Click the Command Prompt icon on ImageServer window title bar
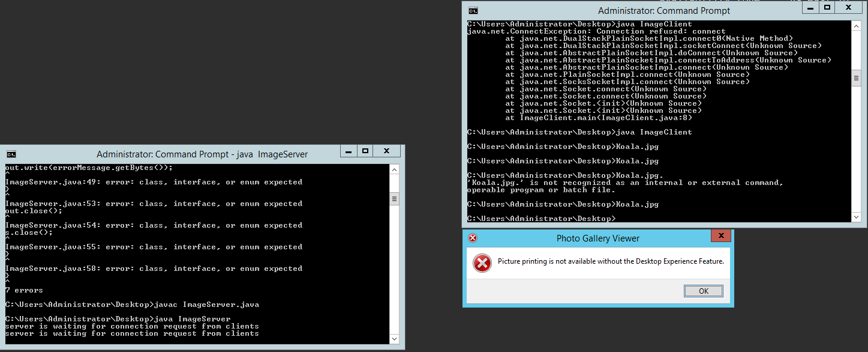 pyautogui.click(x=11, y=153)
